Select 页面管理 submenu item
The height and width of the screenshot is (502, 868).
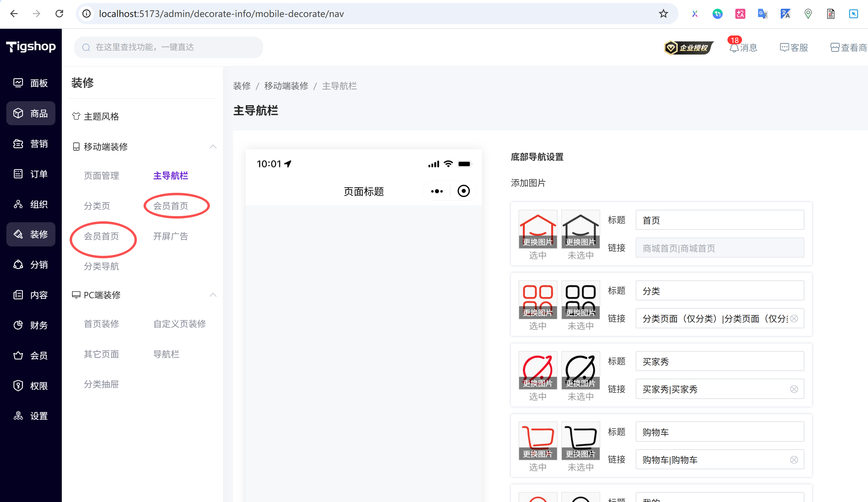(101, 176)
